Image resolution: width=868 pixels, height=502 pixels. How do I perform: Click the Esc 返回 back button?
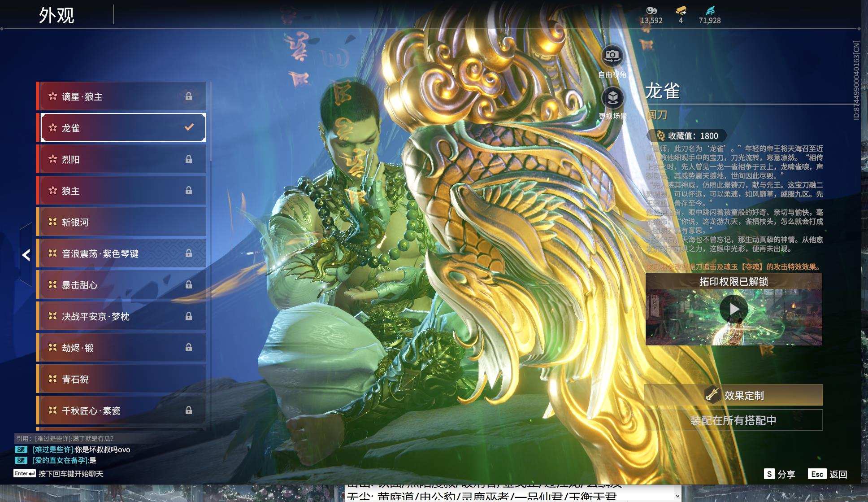click(x=828, y=474)
